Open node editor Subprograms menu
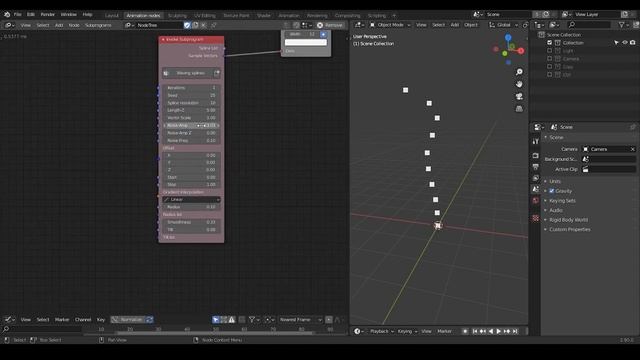This screenshot has height=360, width=640. coord(98,25)
